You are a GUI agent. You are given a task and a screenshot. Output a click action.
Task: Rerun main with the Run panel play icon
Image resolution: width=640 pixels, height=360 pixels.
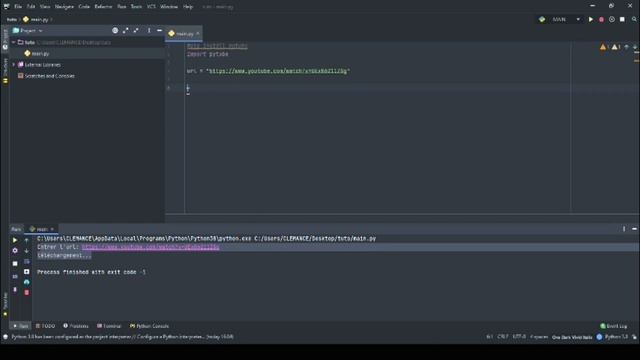[x=15, y=240]
